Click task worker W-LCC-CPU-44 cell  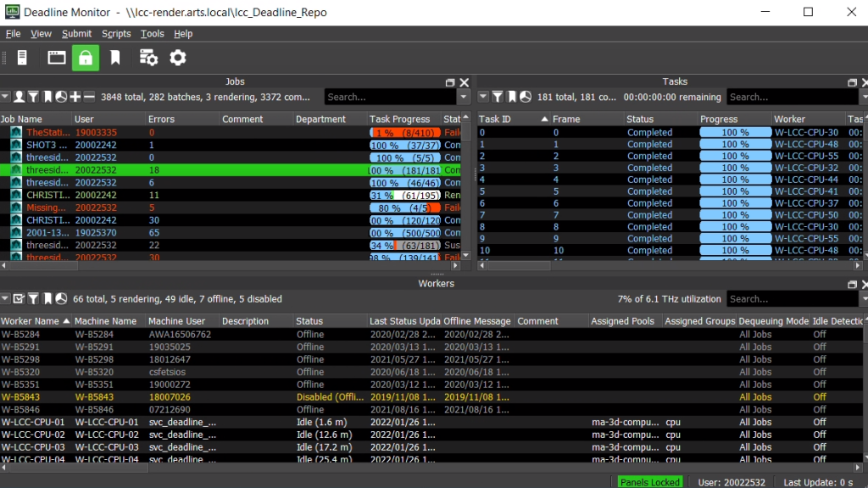click(807, 180)
